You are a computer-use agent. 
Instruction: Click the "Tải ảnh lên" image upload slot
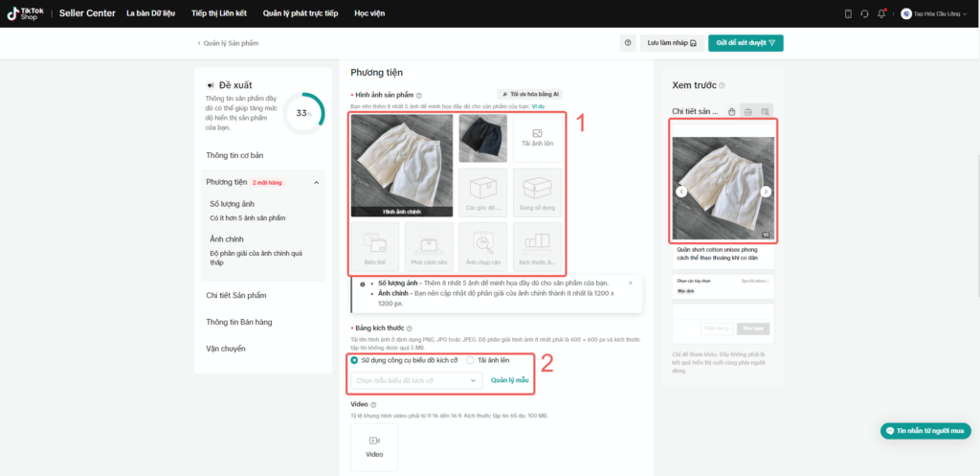(x=537, y=138)
